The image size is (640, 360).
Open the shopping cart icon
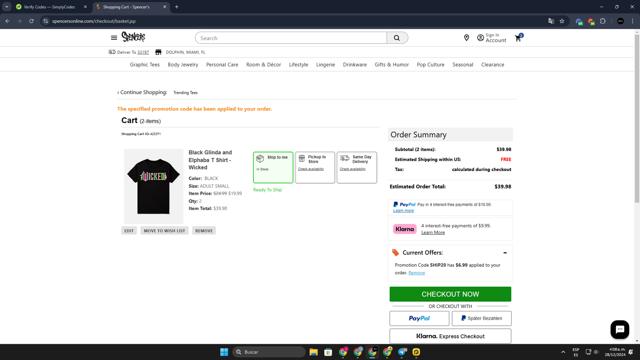[x=518, y=38]
